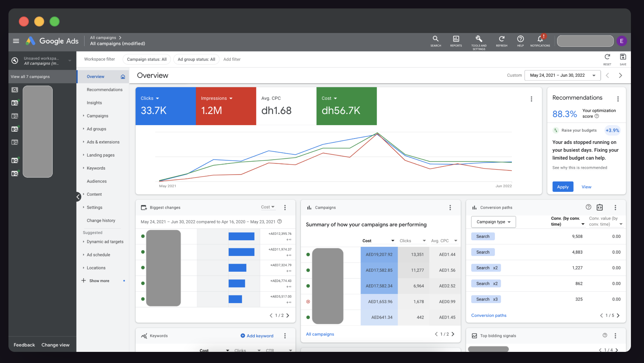Go to next page of Campaigns card
The height and width of the screenshot is (363, 644).
point(453,334)
